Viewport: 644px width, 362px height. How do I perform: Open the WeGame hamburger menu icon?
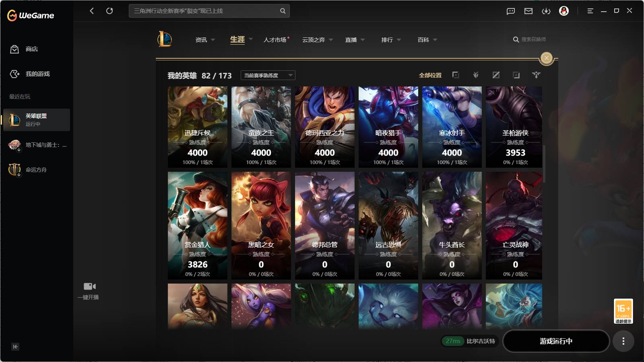pyautogui.click(x=590, y=11)
